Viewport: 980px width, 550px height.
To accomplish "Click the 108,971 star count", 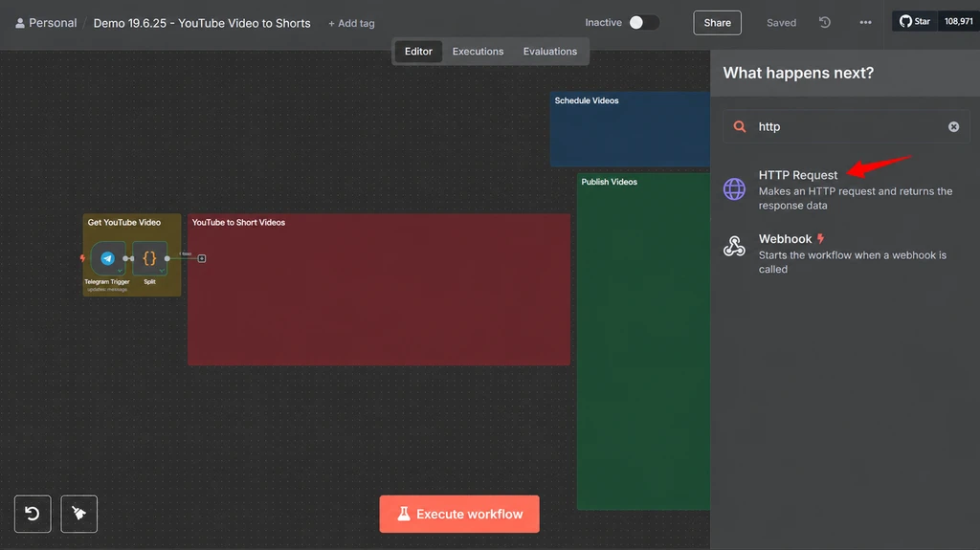I will click(x=958, y=21).
